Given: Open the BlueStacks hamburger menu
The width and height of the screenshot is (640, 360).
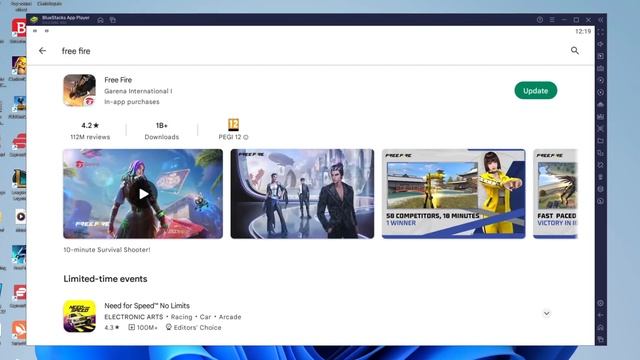Looking at the screenshot, I should [552, 20].
